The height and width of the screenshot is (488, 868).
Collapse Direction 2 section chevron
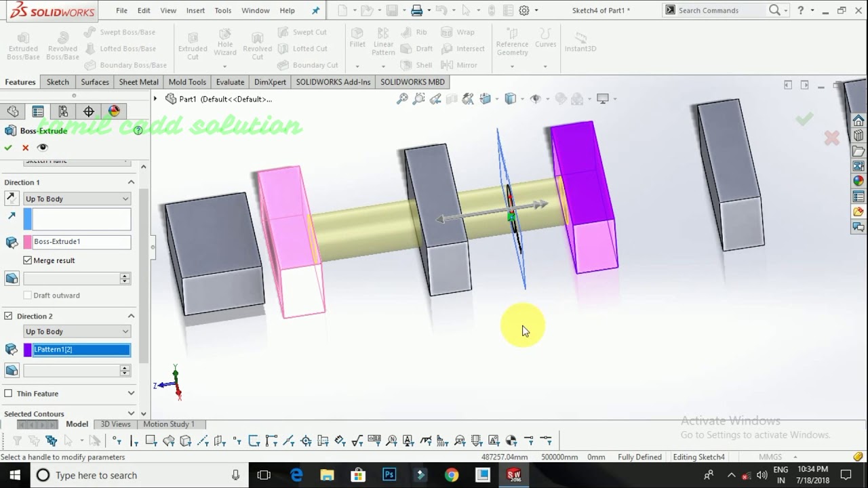point(131,316)
